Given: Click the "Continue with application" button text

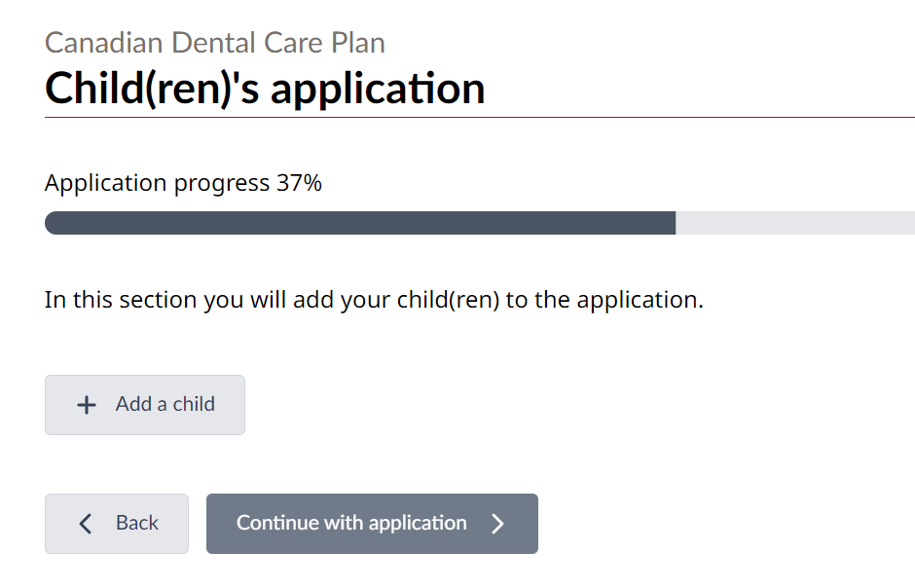Looking at the screenshot, I should [x=351, y=523].
